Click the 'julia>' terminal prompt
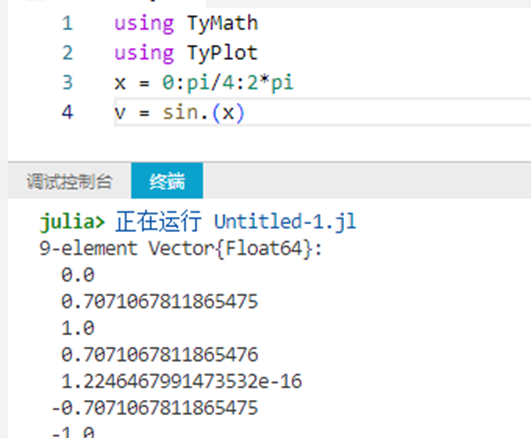This screenshot has width=531, height=438. [72, 222]
